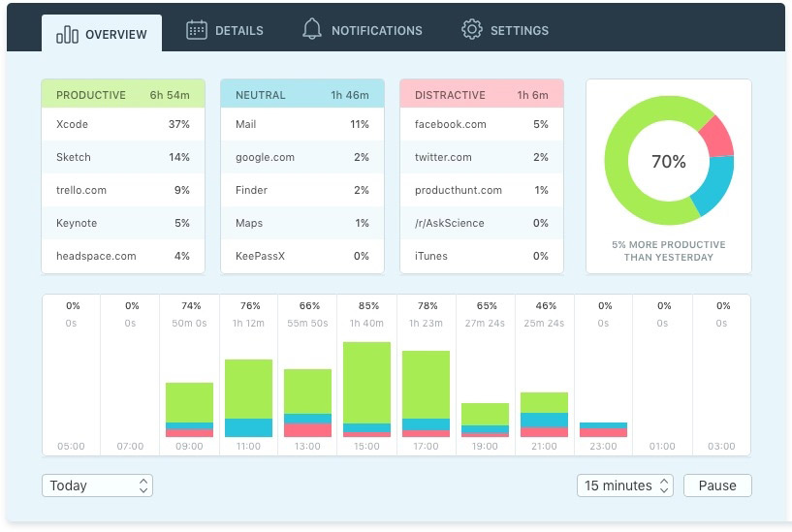The width and height of the screenshot is (792, 532).
Task: Click the Mail row in Neutral list
Action: tap(302, 124)
